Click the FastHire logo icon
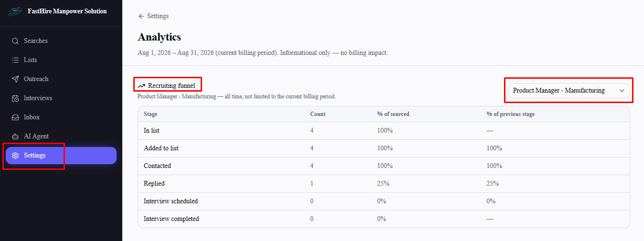This screenshot has width=644, height=241. click(15, 11)
